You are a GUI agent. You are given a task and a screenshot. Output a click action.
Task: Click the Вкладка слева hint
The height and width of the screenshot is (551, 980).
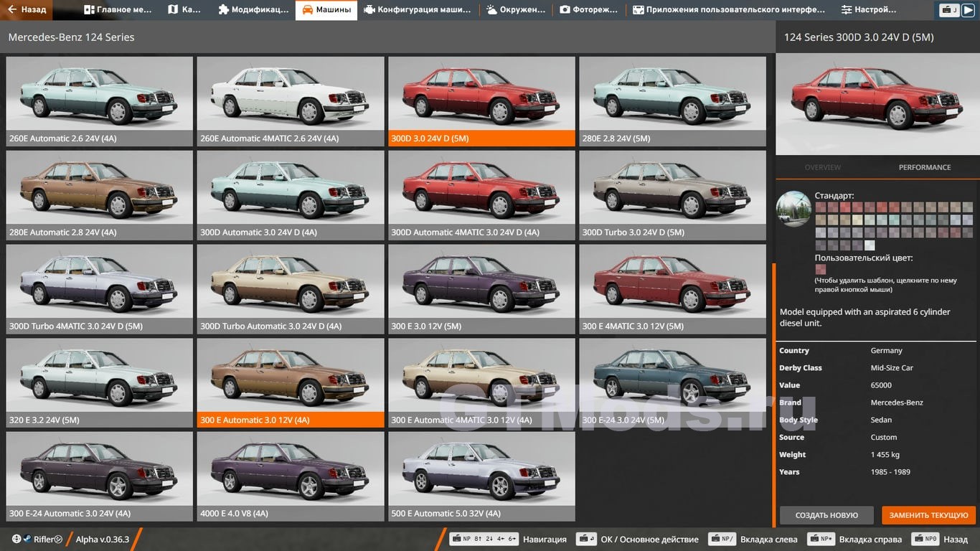[753, 540]
